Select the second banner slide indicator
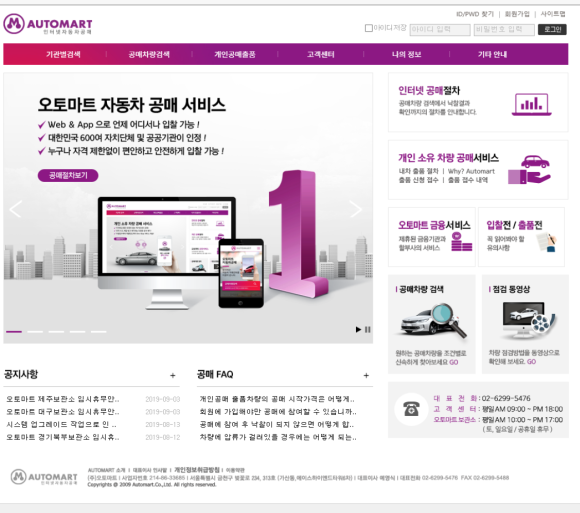 click(35, 332)
